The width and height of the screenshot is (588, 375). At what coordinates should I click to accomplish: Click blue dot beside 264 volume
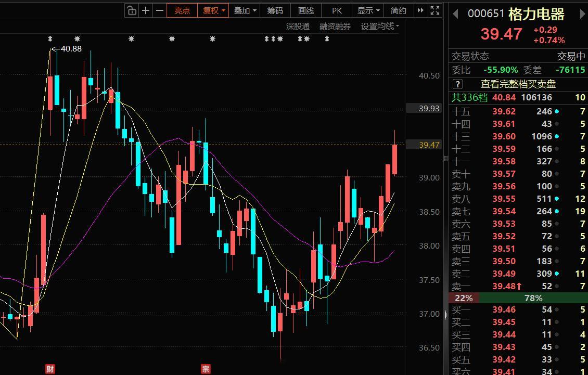tap(557, 212)
